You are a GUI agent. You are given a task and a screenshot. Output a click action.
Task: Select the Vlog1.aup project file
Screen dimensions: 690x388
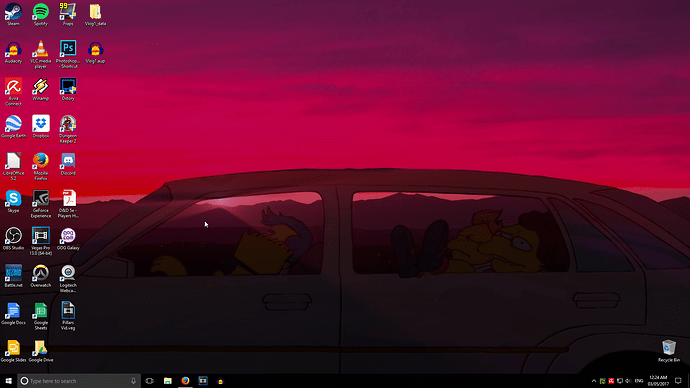coord(95,53)
